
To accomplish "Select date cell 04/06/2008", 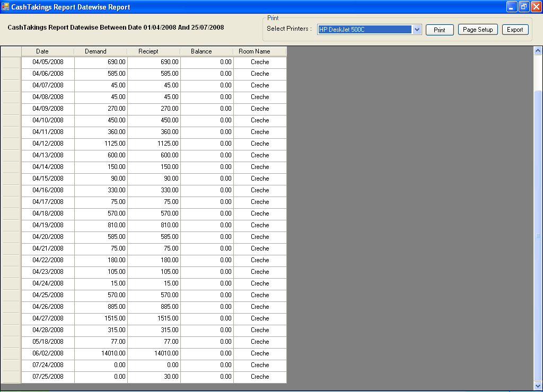I will pyautogui.click(x=48, y=74).
